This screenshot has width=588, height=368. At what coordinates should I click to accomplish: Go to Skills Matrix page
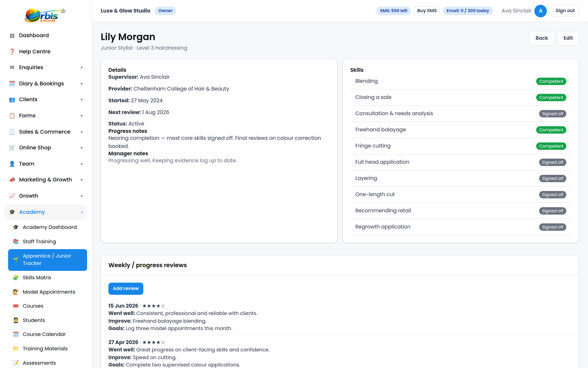pos(47,277)
